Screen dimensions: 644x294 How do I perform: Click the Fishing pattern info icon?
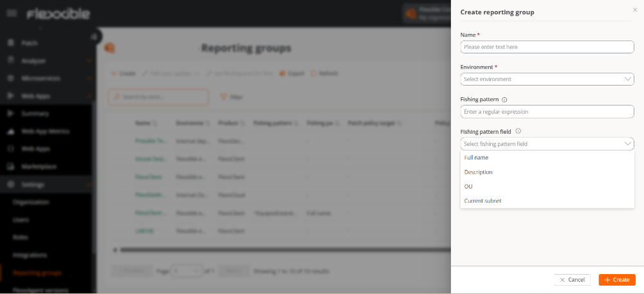504,100
